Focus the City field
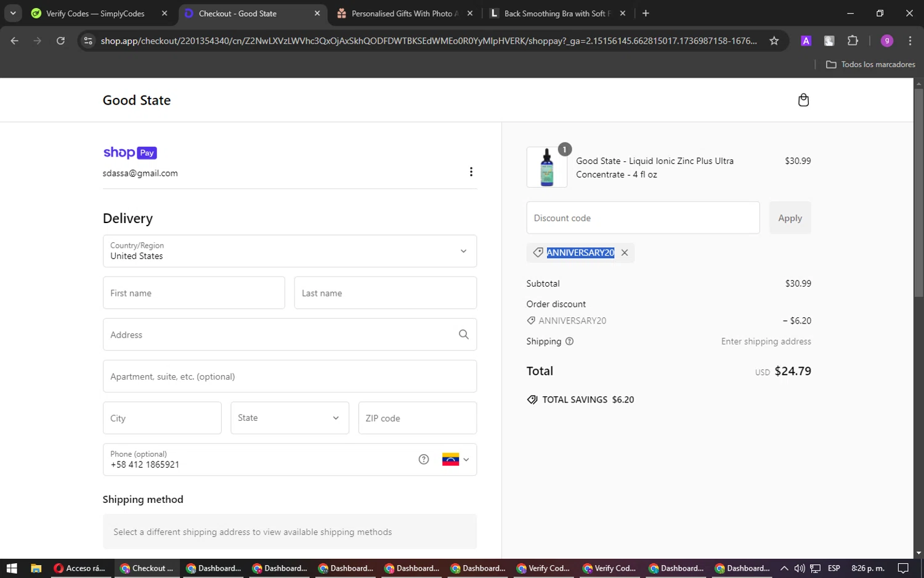Screen dimensions: 924x578 pos(162,418)
